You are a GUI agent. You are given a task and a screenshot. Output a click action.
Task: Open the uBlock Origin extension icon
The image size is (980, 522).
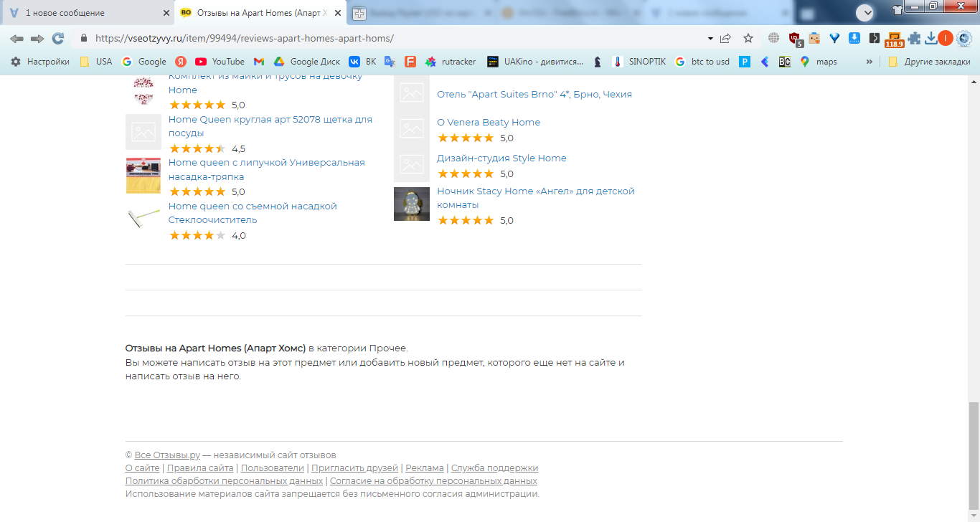[x=795, y=39]
